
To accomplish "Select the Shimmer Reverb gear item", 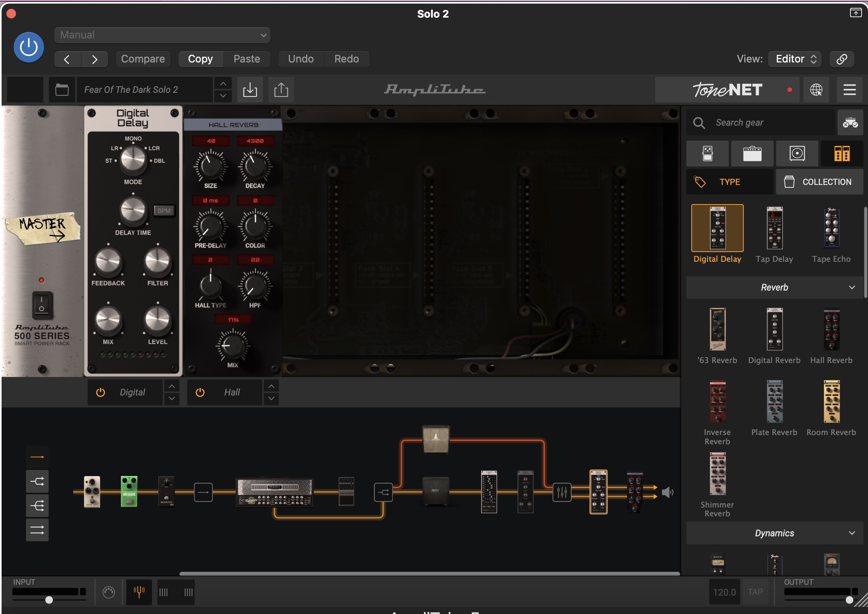I will click(717, 485).
